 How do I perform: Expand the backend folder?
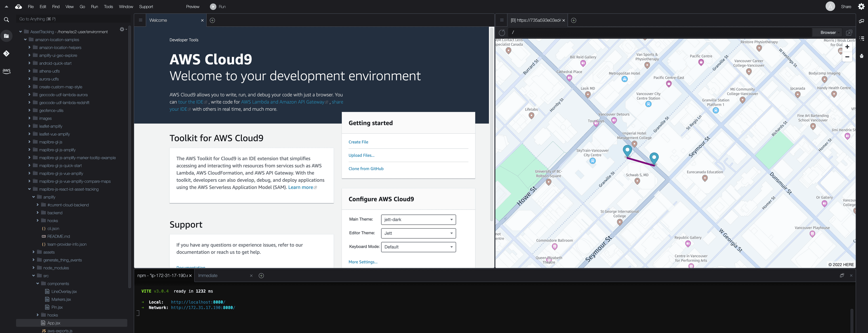pyautogui.click(x=37, y=213)
